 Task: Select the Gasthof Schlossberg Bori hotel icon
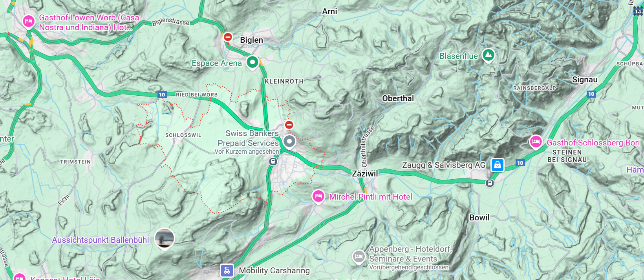pyautogui.click(x=536, y=142)
